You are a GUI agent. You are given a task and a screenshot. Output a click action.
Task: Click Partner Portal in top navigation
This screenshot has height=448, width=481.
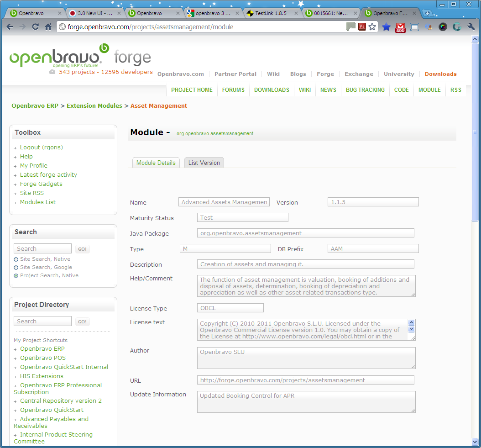click(235, 74)
